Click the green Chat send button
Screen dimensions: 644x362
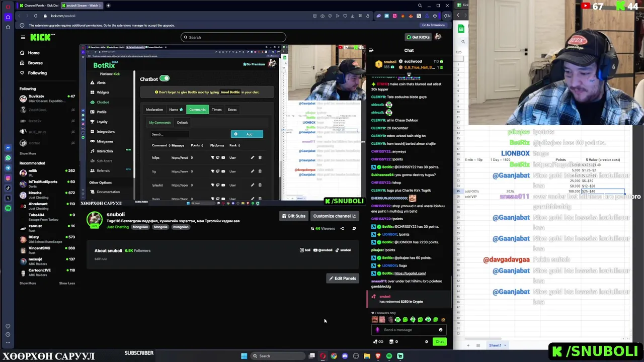tap(440, 342)
